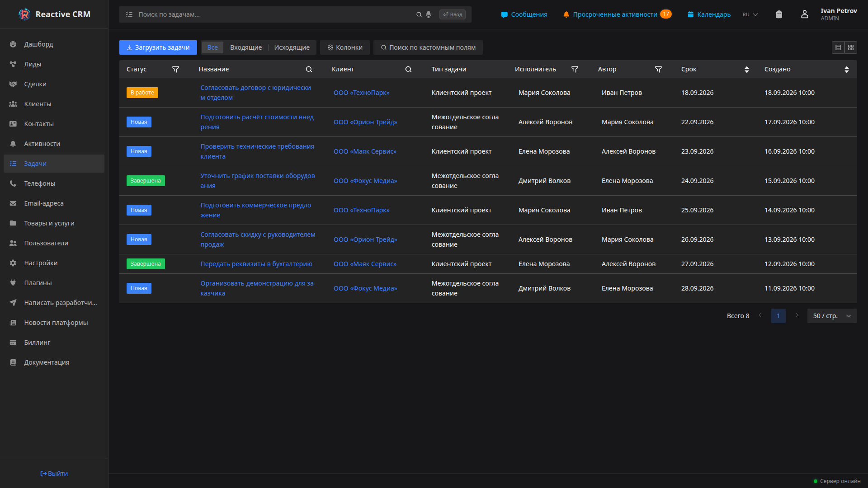868x488 pixels.
Task: Switch to grid card view icon
Action: (x=850, y=47)
